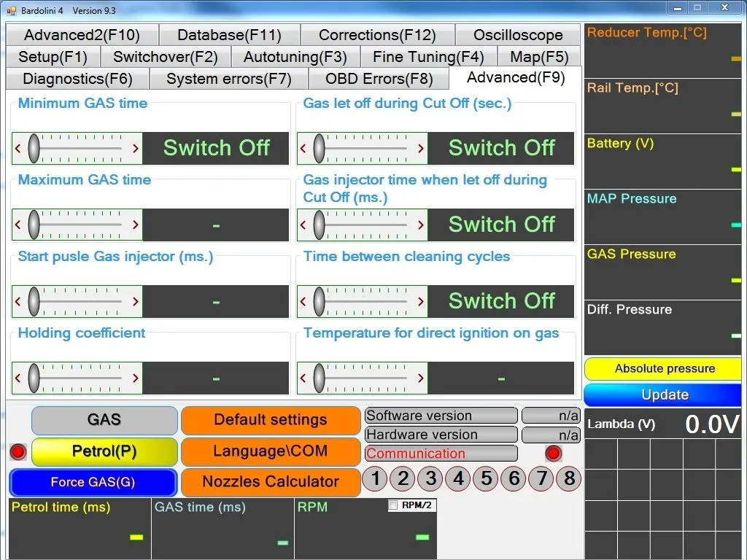Click right arrow of Temperature for direct ignition slider
Screen dimensions: 747x560
(421, 378)
